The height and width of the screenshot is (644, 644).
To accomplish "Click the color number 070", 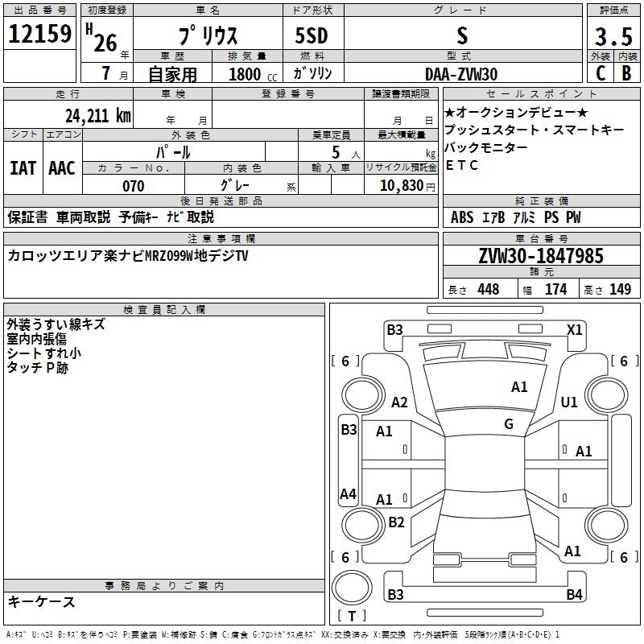I will click(x=133, y=186).
